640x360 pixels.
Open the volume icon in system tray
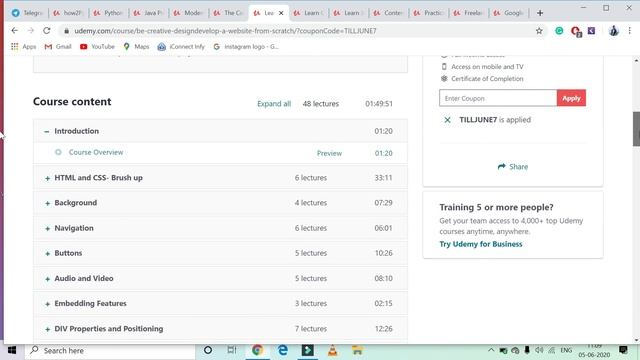(x=539, y=350)
